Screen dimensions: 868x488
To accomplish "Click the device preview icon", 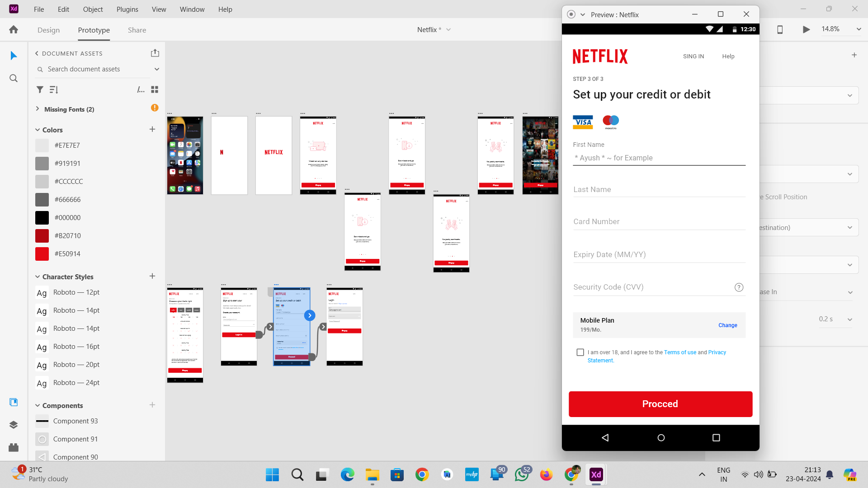I will [780, 29].
